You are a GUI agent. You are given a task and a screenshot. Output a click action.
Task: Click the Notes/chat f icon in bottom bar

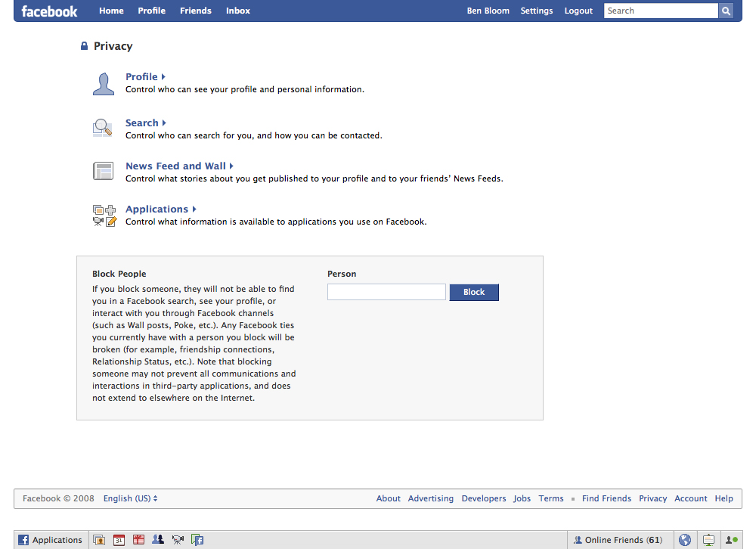pyautogui.click(x=197, y=540)
